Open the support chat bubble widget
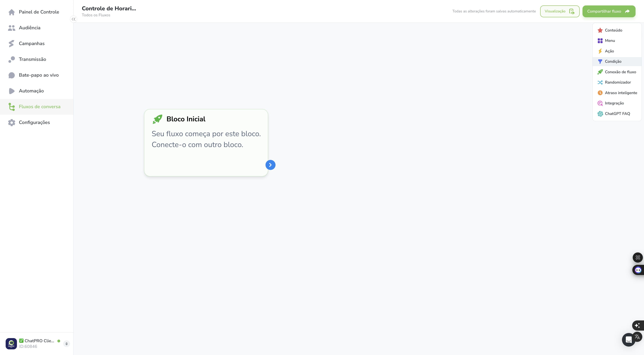 pyautogui.click(x=629, y=340)
